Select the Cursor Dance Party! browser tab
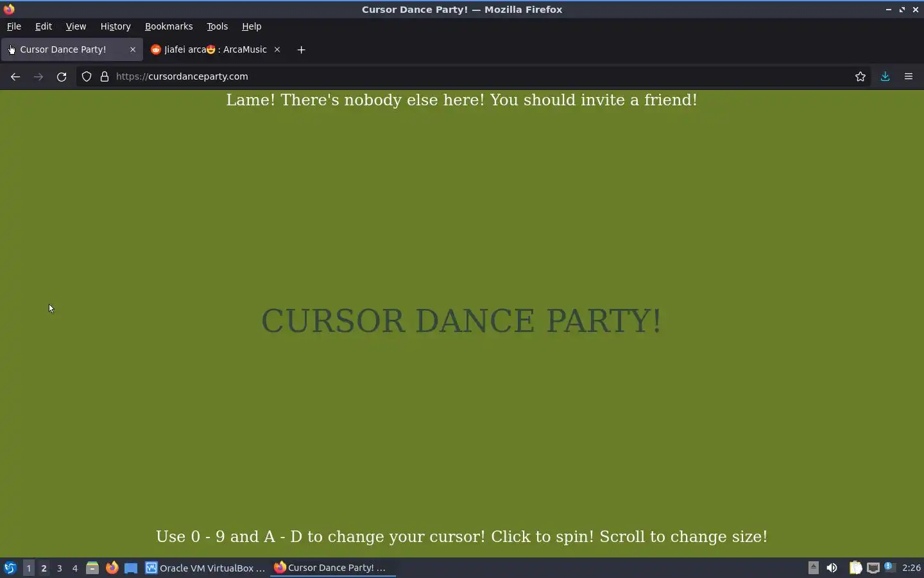The height and width of the screenshot is (578, 924). point(71,49)
